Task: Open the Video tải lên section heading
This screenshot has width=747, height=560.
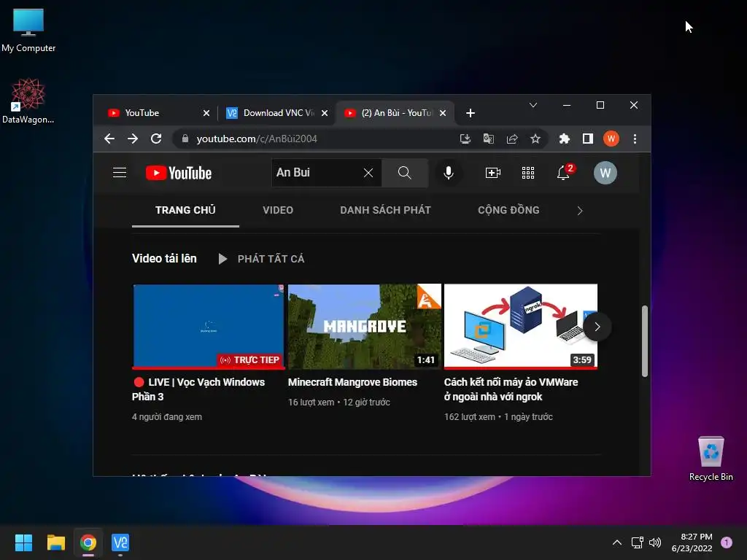Action: click(164, 258)
